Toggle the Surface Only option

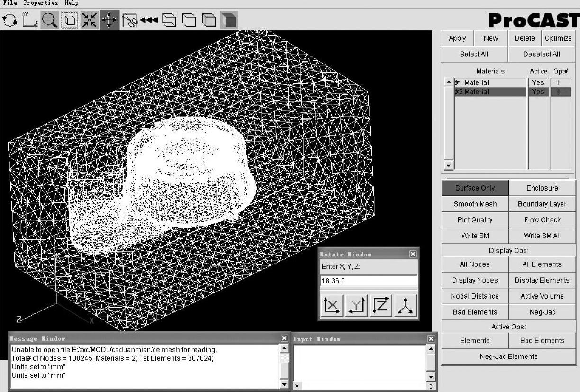click(x=475, y=188)
